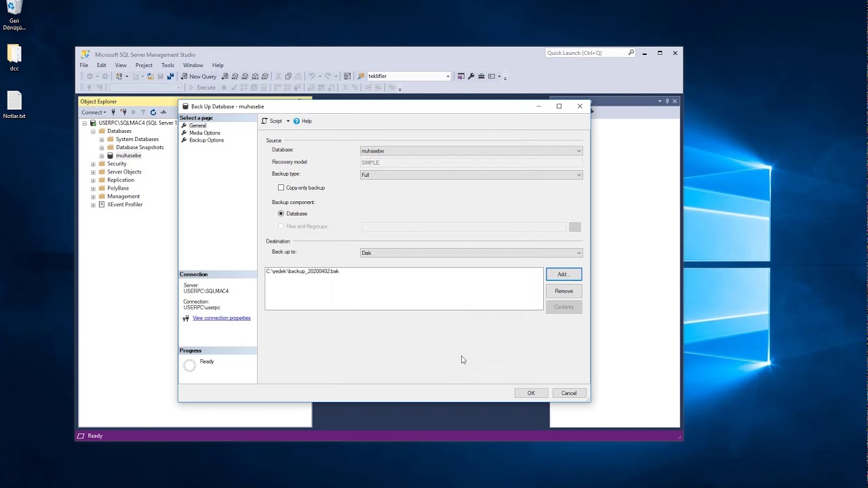This screenshot has height=488, width=868.
Task: Click the Undo arrow icon
Action: tap(312, 77)
